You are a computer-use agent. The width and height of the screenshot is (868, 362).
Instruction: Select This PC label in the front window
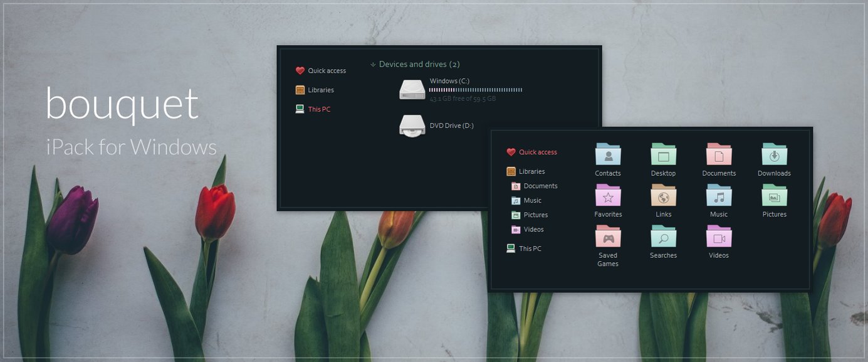(x=530, y=248)
